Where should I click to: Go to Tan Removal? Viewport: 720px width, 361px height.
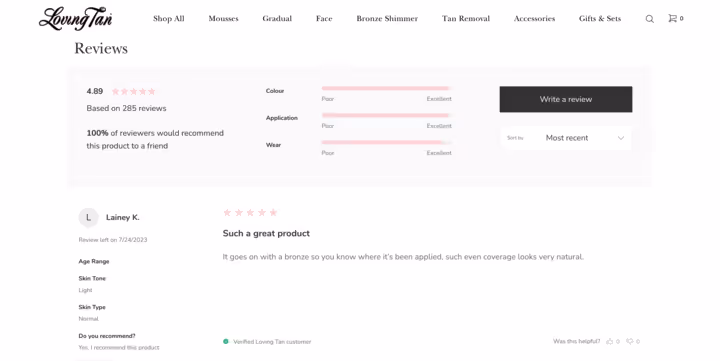point(466,18)
